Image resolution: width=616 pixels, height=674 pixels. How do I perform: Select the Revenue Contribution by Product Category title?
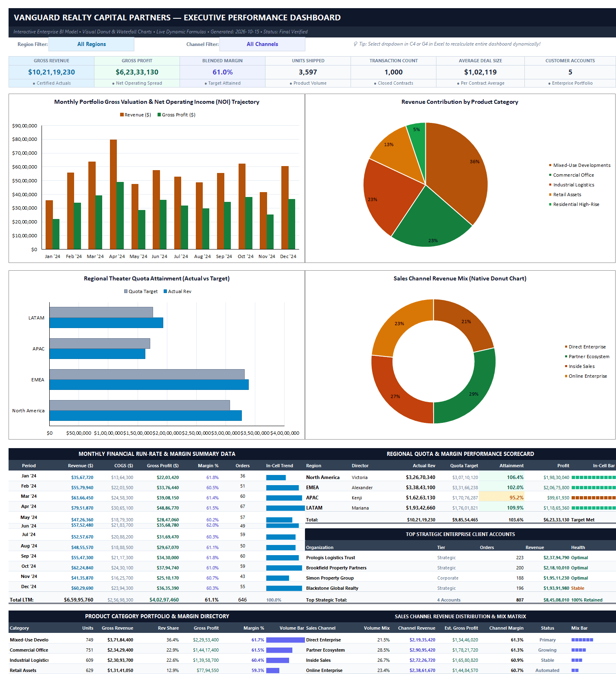pos(460,102)
